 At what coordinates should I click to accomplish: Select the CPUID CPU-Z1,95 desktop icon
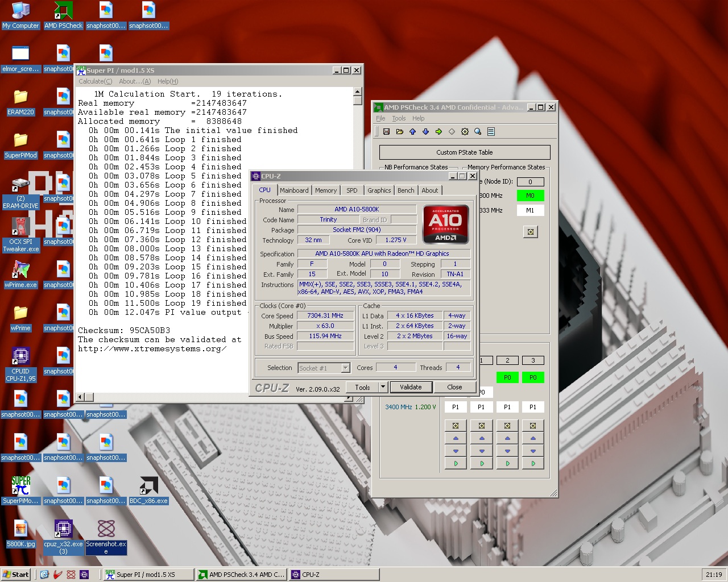coord(20,365)
